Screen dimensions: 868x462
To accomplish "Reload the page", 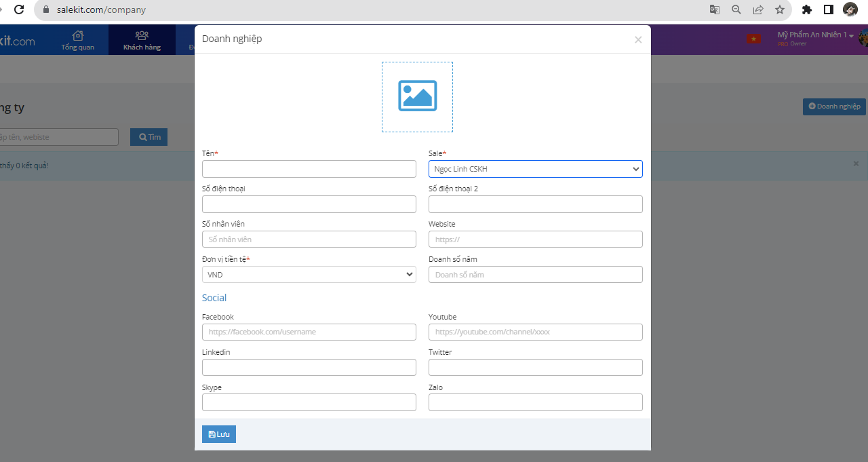I will pos(19,9).
